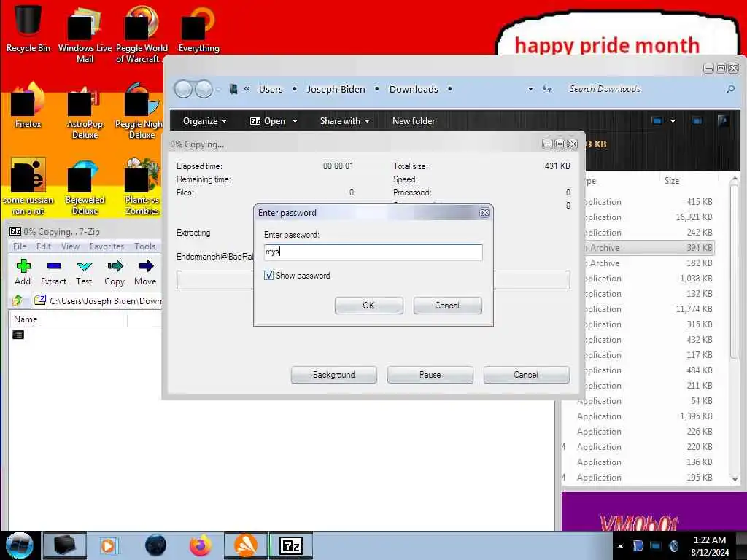Image resolution: width=747 pixels, height=560 pixels.
Task: Click New folder in Explorer toolbar
Action: click(414, 121)
